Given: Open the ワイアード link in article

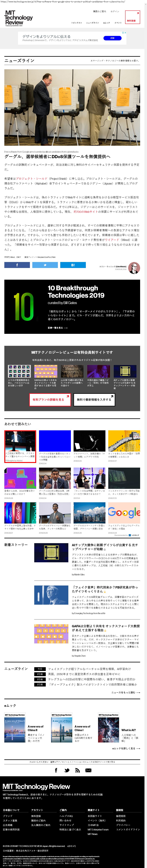Looking at the screenshot, I should pyautogui.click(x=112, y=240).
